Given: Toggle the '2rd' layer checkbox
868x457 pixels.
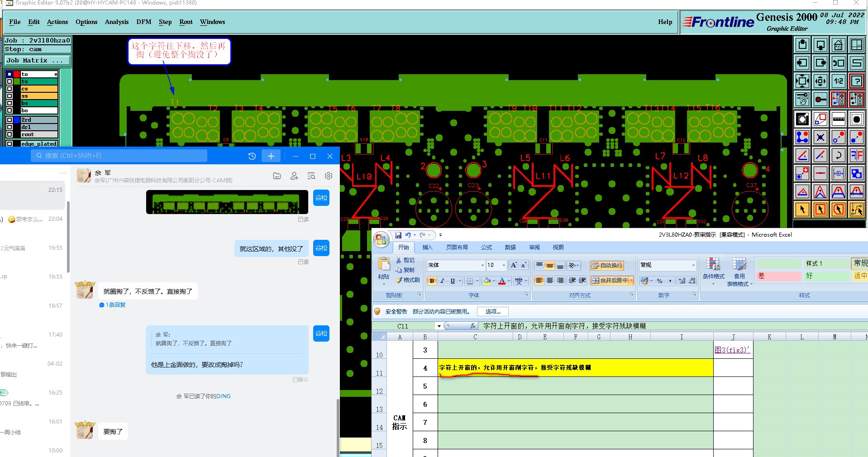Looking at the screenshot, I should coord(10,120).
